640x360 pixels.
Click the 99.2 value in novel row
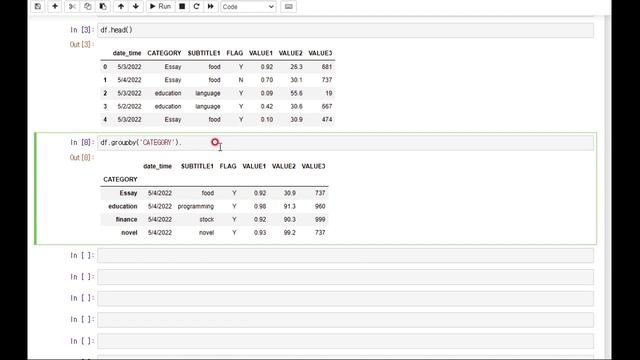289,233
